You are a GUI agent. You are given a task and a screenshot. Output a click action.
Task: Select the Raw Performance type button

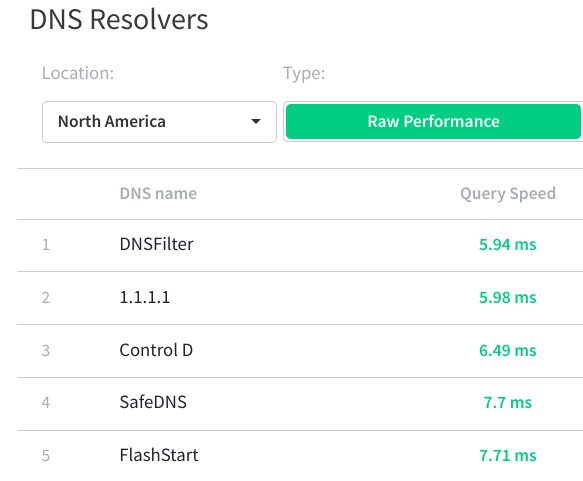point(433,122)
